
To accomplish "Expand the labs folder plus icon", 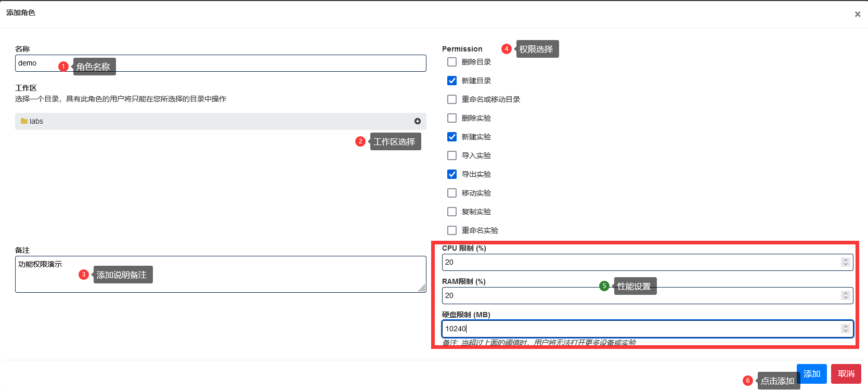I will click(417, 121).
